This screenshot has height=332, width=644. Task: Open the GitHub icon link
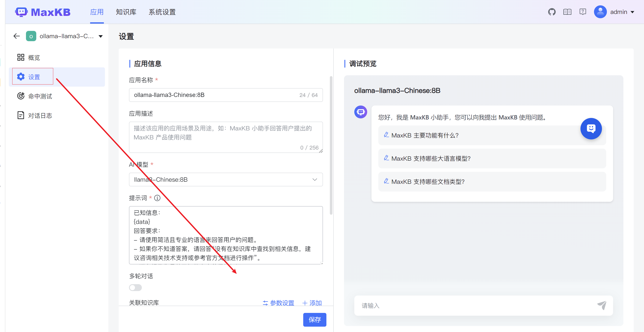tap(552, 12)
